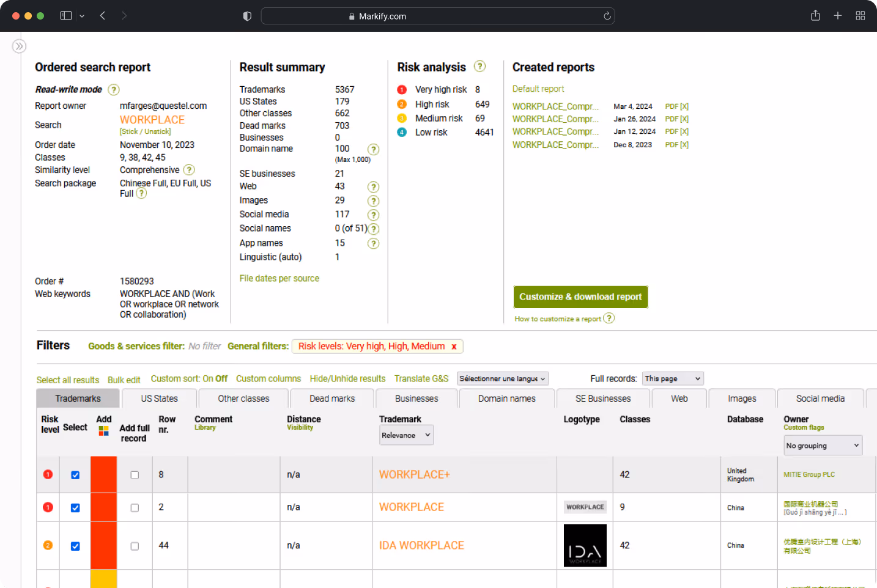Image resolution: width=877 pixels, height=588 pixels.
Task: Open help icon for Domain name count
Action: (373, 150)
